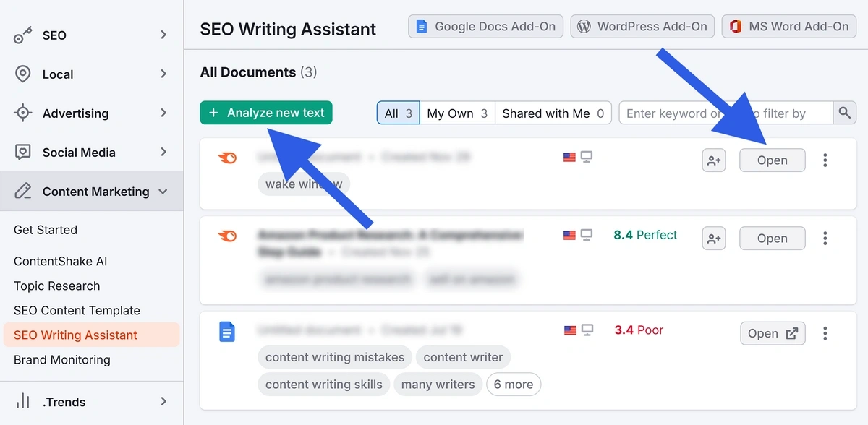Focus the keyword filter input field
868x425 pixels.
[x=726, y=113]
